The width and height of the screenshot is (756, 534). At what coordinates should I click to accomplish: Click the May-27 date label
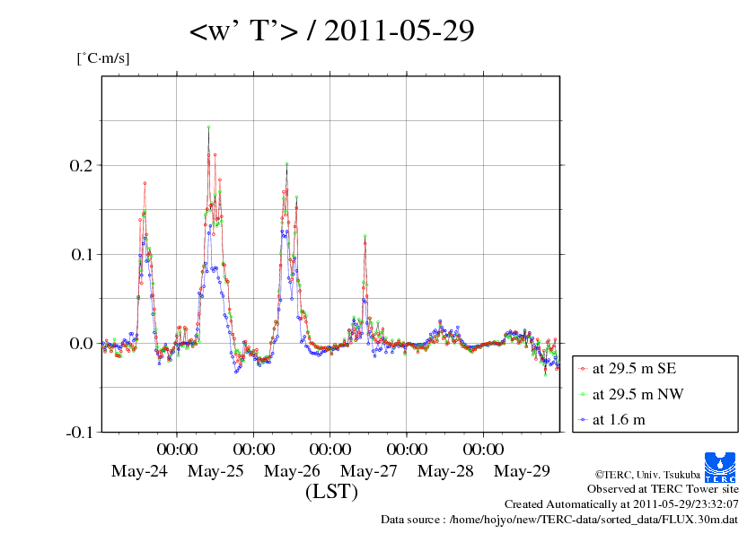[x=368, y=470]
